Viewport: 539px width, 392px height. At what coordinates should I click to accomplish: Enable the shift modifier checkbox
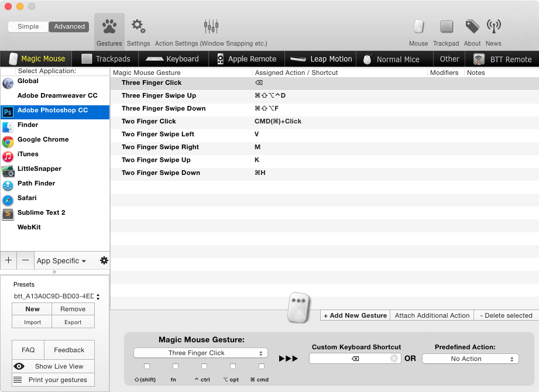pyautogui.click(x=147, y=366)
